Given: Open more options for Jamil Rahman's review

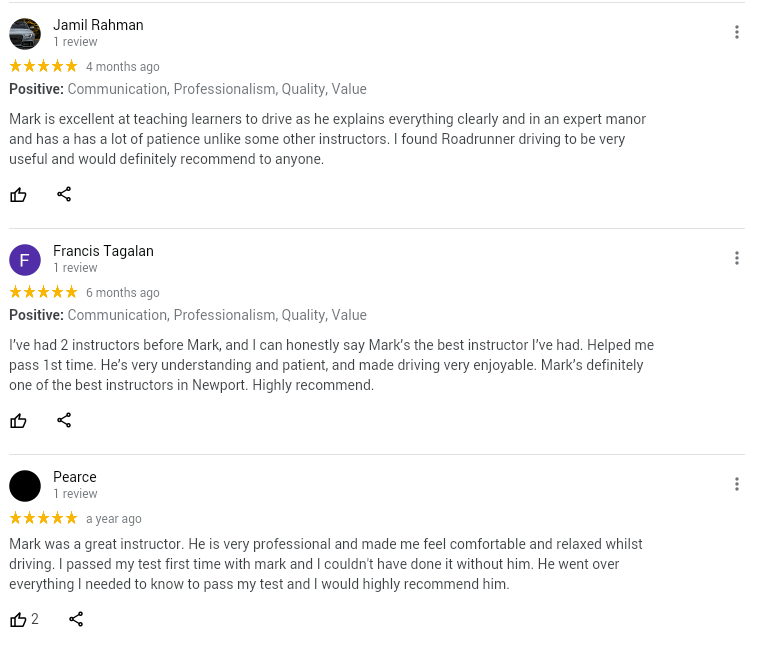Looking at the screenshot, I should 736,32.
